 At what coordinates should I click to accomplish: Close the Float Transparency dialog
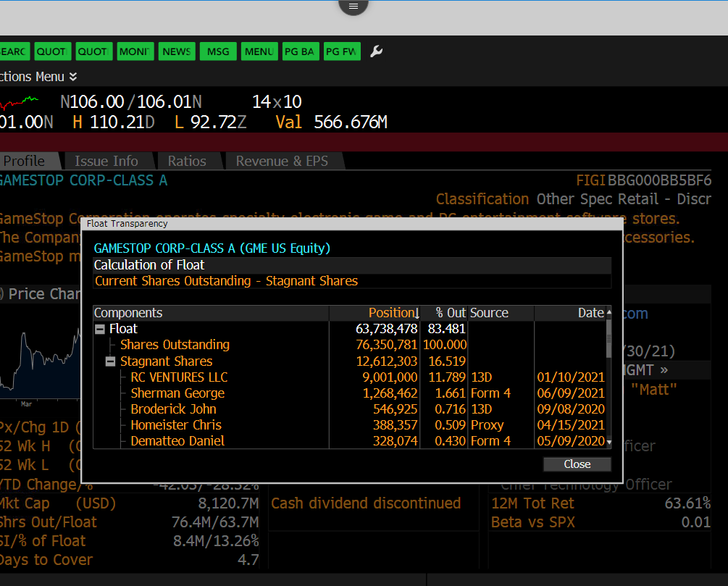coord(577,464)
